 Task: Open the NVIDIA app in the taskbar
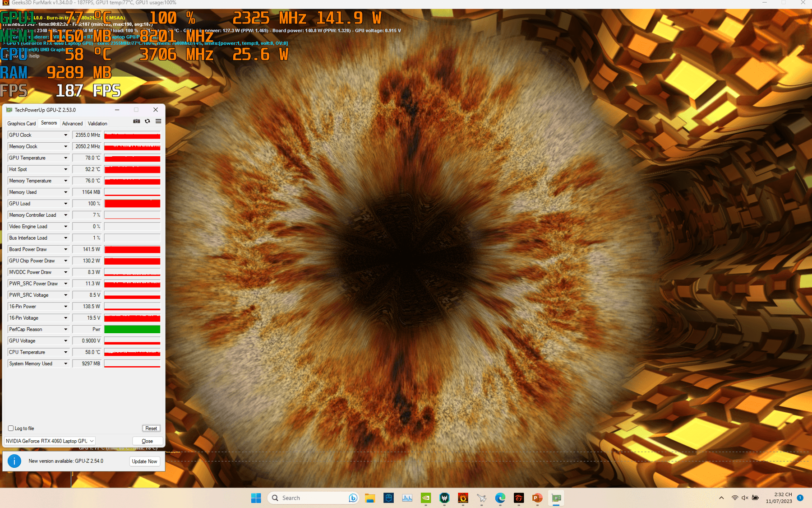(x=426, y=498)
